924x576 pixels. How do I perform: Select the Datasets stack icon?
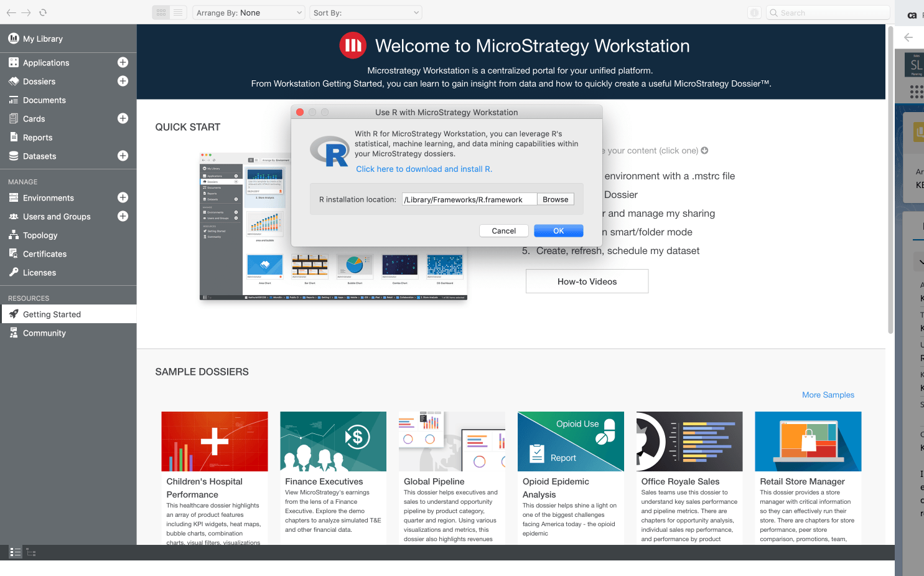pos(14,156)
